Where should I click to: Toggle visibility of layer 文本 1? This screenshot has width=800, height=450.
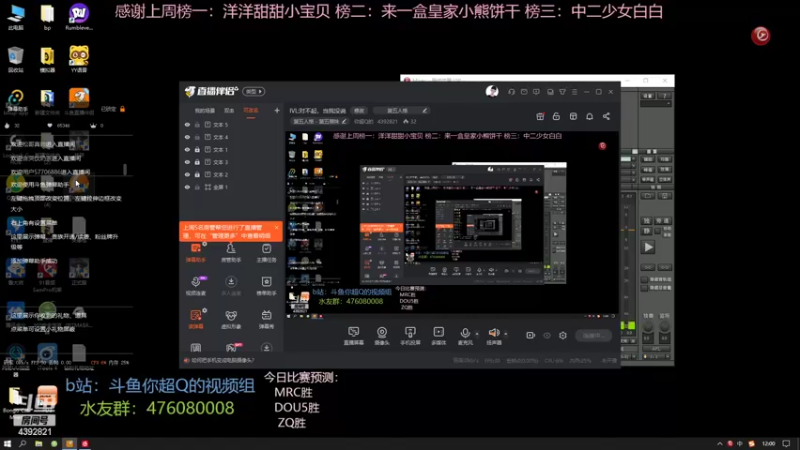click(187, 149)
